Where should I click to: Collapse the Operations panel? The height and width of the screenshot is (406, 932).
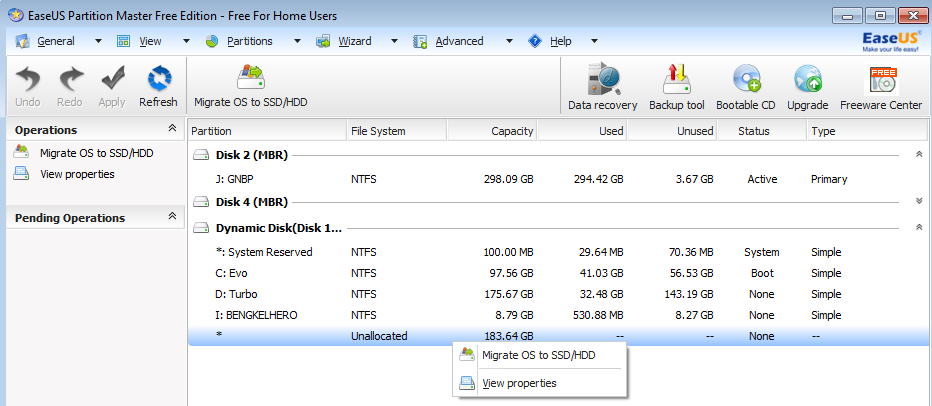point(172,130)
